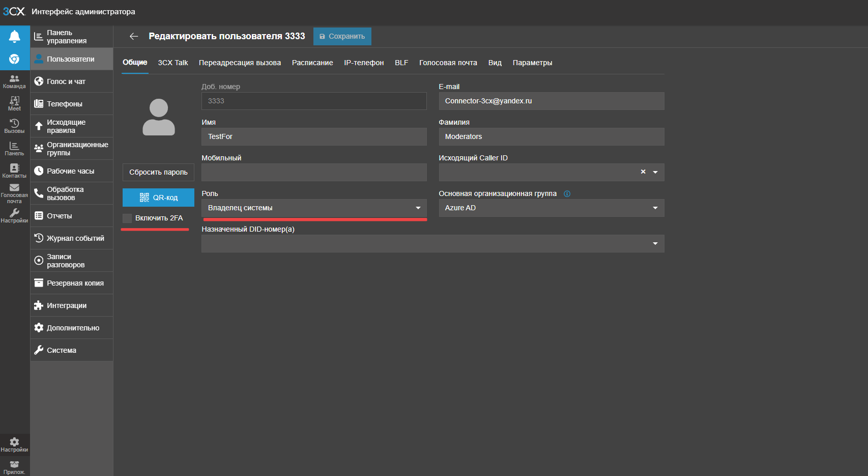This screenshot has width=868, height=476.
Task: Open the Вызовы (Calls) history icon
Action: click(x=14, y=126)
